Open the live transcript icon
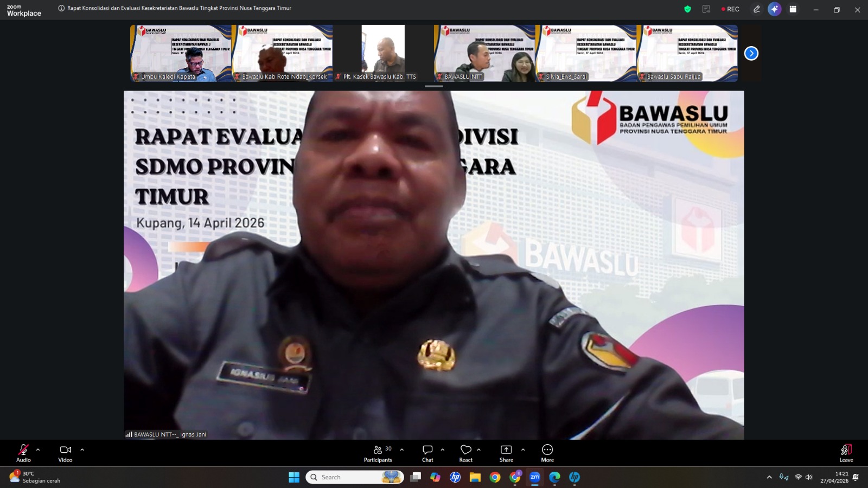Viewport: 868px width, 488px height. coord(706,9)
